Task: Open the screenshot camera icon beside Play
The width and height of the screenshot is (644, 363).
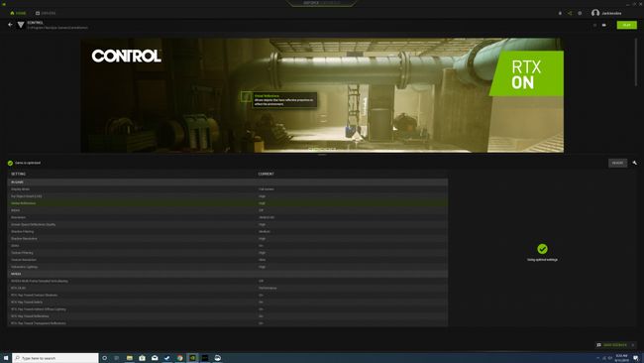Action: click(x=603, y=25)
